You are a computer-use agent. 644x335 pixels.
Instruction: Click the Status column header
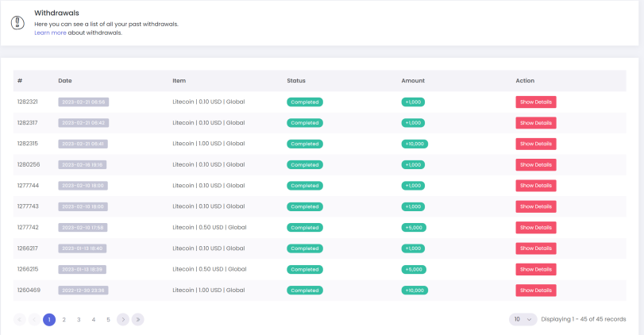[296, 81]
